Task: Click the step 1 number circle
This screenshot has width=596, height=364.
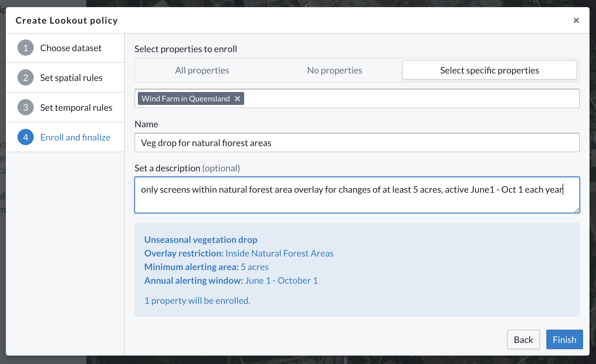Action: coord(26,48)
